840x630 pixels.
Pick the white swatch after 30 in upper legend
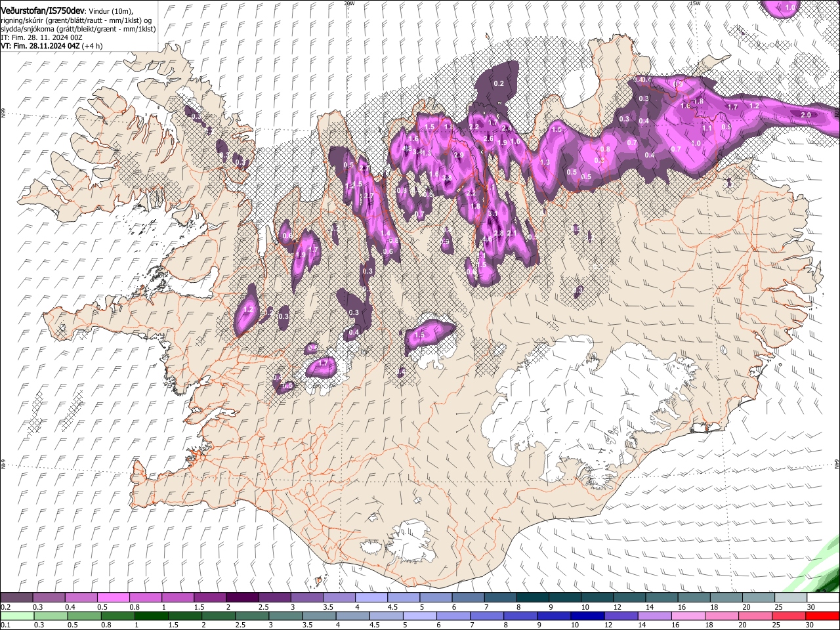pos(822,598)
